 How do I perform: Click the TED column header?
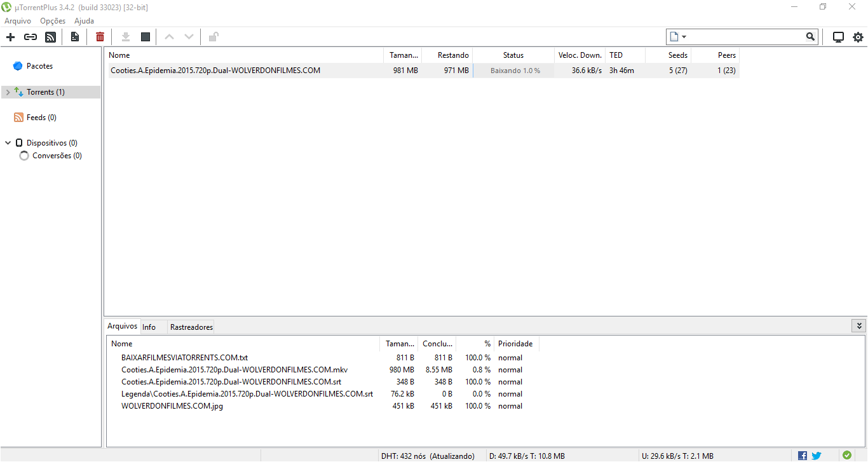point(625,55)
